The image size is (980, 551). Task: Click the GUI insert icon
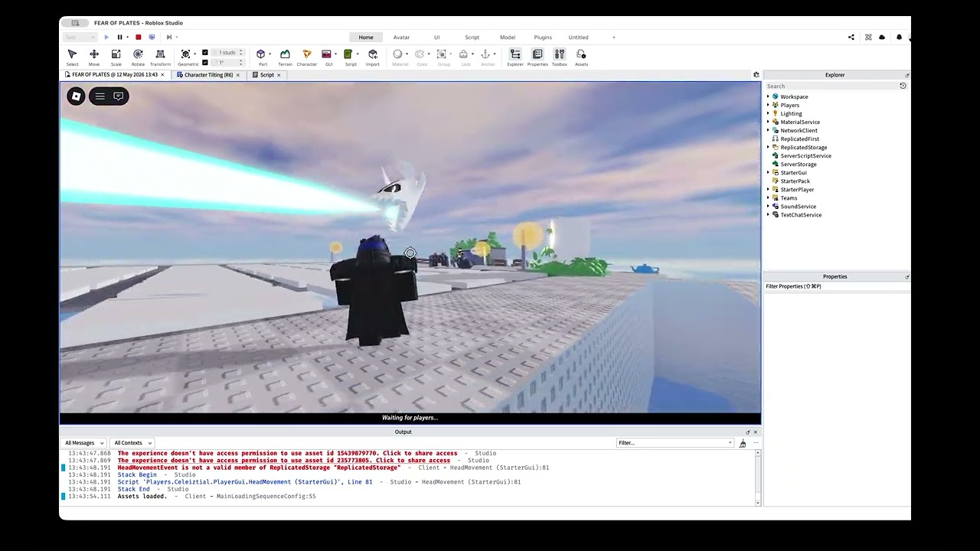tap(327, 54)
